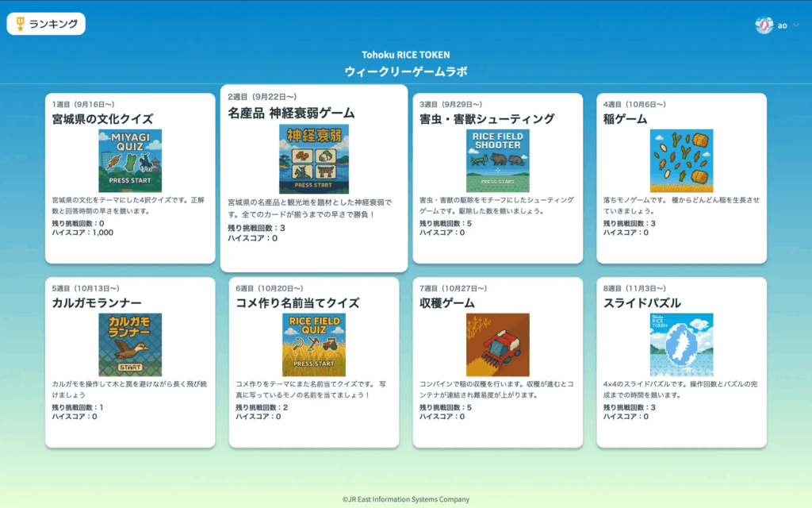Click the ウィークリーゲームラボ page title
Viewport: 812px width, 508px height.
[x=406, y=71]
